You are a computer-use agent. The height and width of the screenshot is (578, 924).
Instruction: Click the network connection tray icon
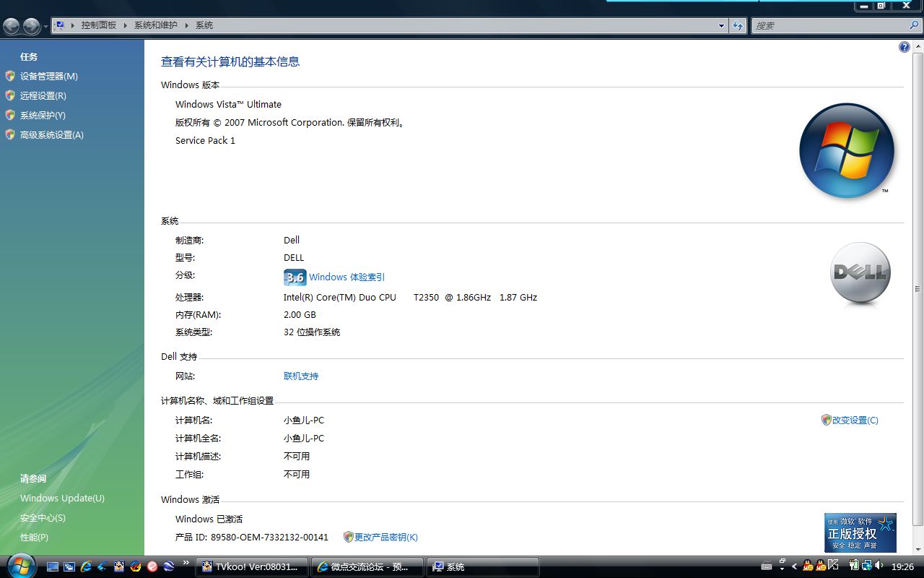pos(867,565)
